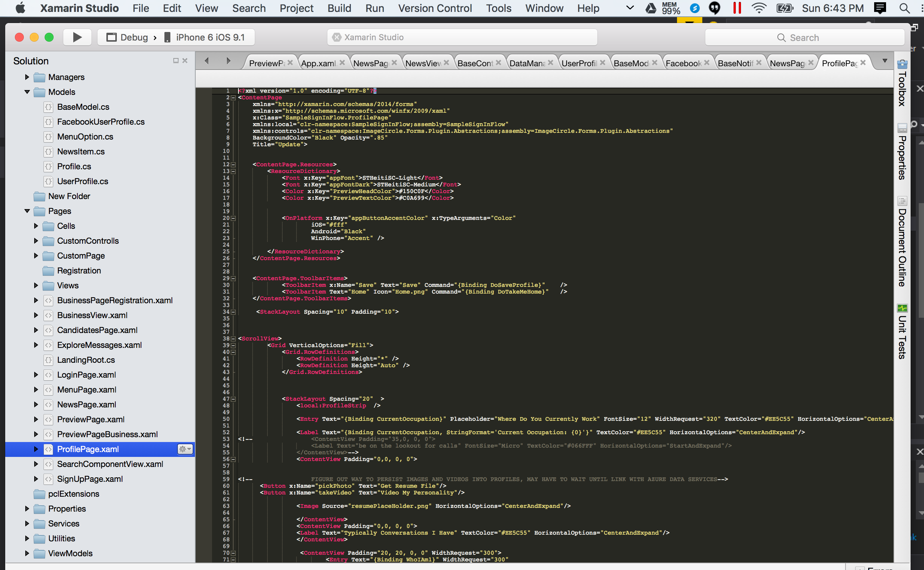
Task: Open the Version Control menu
Action: click(435, 8)
